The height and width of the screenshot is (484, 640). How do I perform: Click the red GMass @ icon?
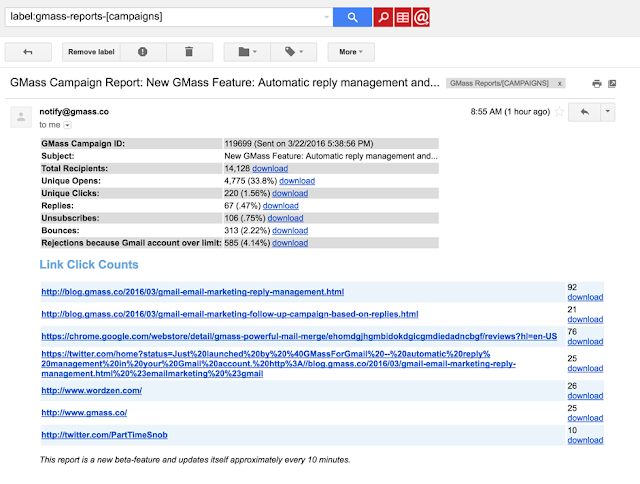pyautogui.click(x=421, y=17)
